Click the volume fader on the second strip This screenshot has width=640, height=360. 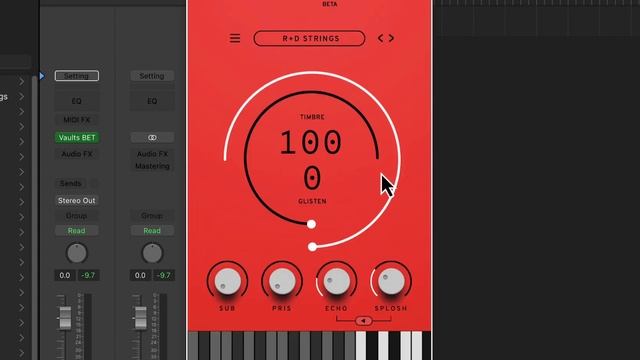point(140,318)
